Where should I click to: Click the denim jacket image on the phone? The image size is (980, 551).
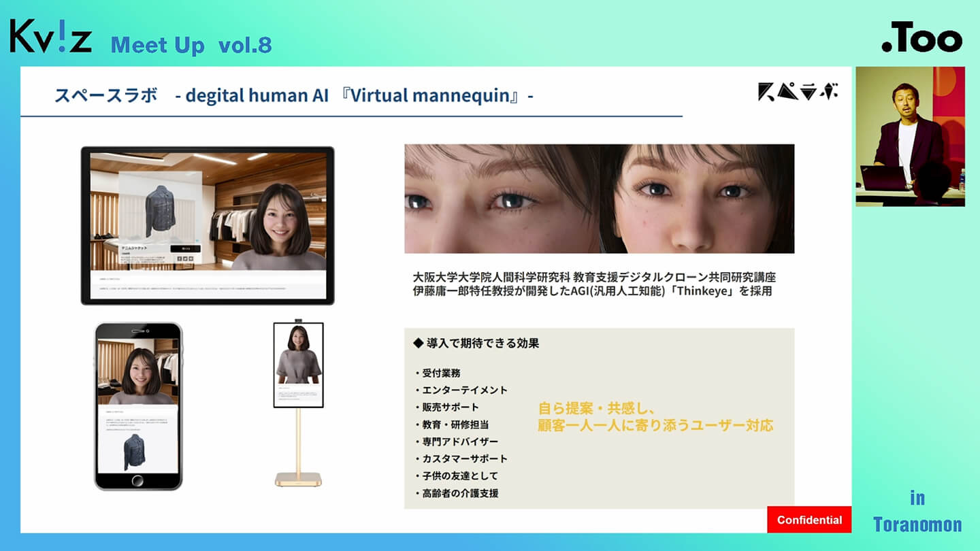(x=134, y=451)
